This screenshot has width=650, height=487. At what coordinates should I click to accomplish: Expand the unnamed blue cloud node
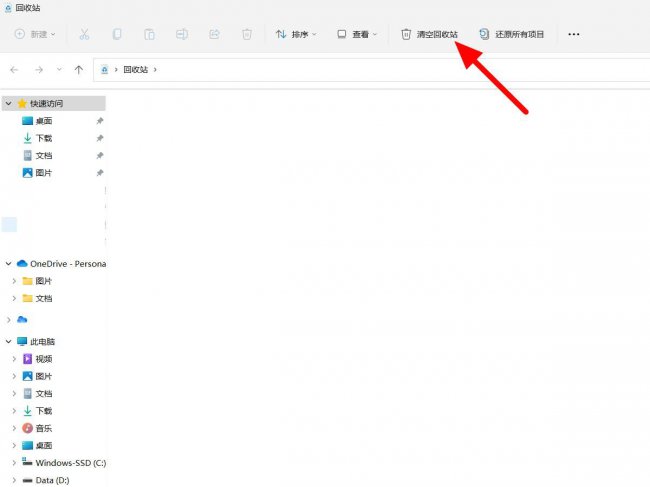pos(8,320)
